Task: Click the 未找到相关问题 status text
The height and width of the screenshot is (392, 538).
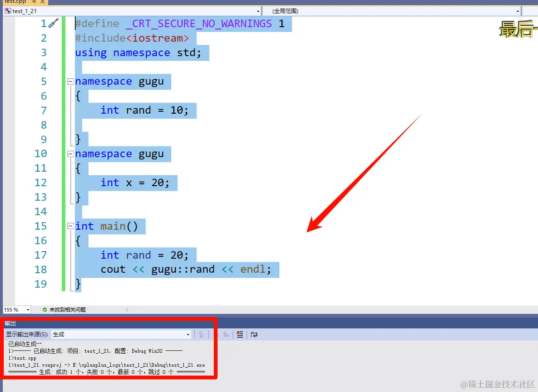Action: click(67, 309)
